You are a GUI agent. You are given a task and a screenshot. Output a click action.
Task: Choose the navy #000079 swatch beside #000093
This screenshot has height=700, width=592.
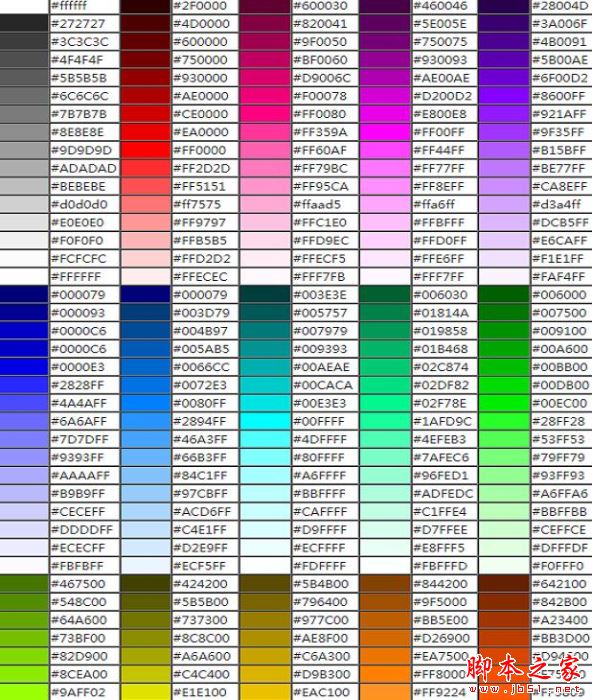pyautogui.click(x=24, y=295)
